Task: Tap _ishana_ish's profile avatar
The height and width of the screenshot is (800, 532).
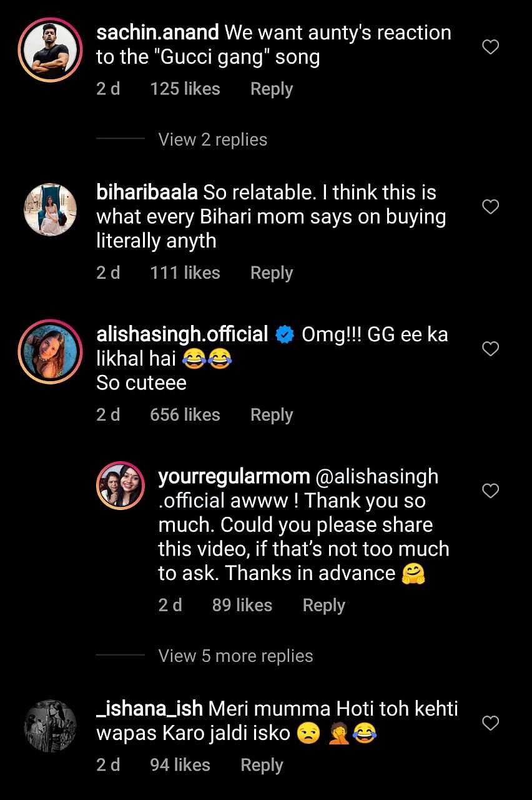Action: click(x=50, y=726)
